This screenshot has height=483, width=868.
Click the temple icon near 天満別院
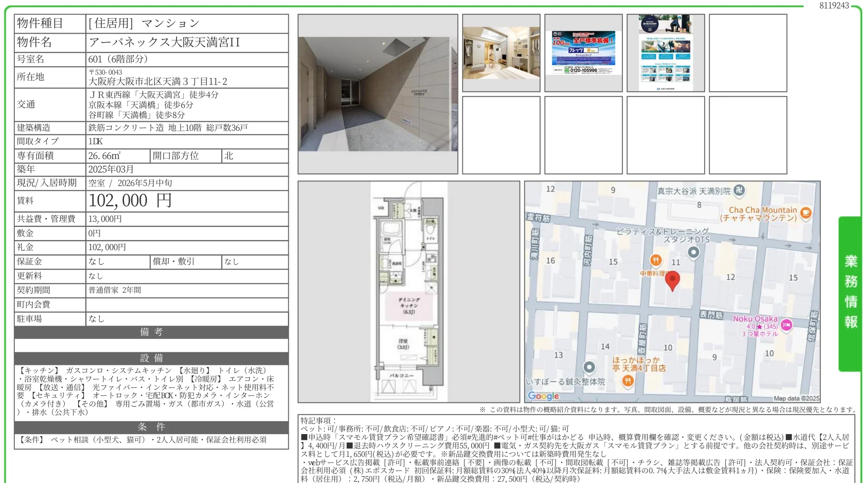738,190
